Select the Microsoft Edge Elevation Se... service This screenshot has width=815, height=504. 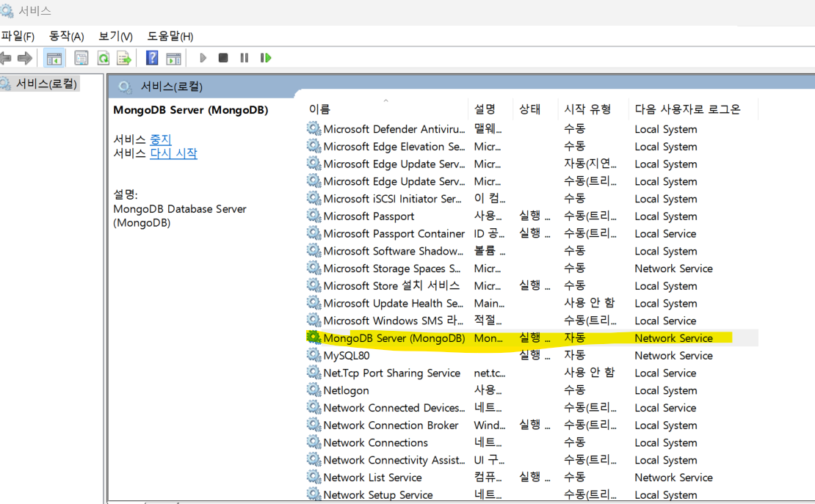pyautogui.click(x=394, y=147)
